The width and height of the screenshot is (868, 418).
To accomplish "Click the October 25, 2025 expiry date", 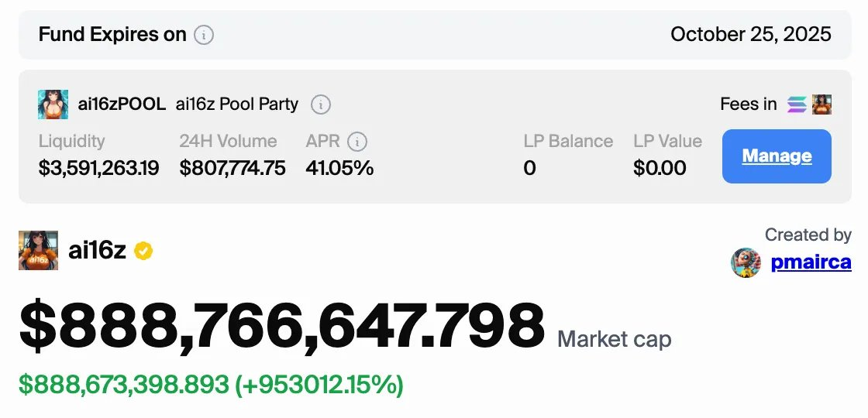I will coord(751,34).
